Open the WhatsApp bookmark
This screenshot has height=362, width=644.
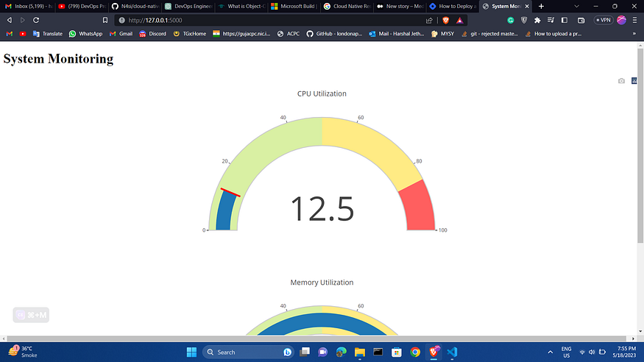pyautogui.click(x=85, y=34)
